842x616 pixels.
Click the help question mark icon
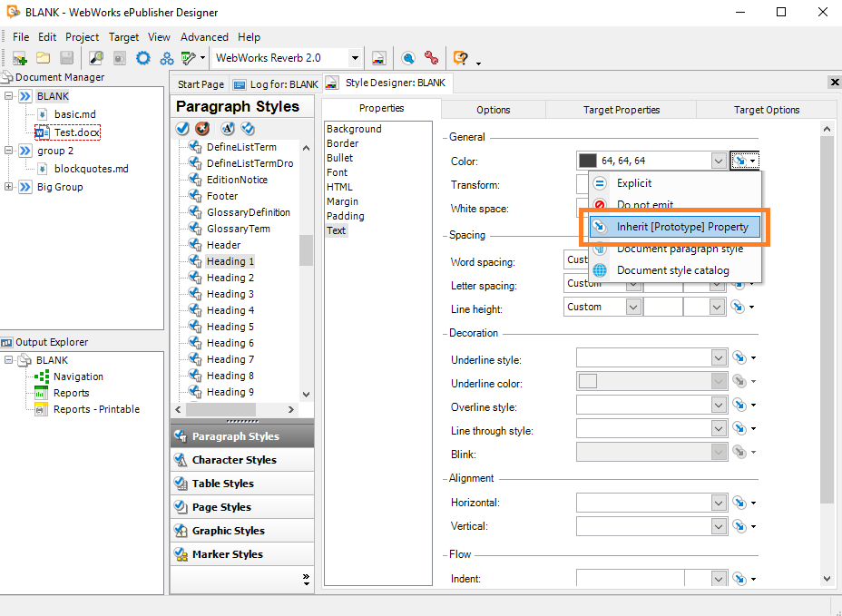pyautogui.click(x=460, y=58)
